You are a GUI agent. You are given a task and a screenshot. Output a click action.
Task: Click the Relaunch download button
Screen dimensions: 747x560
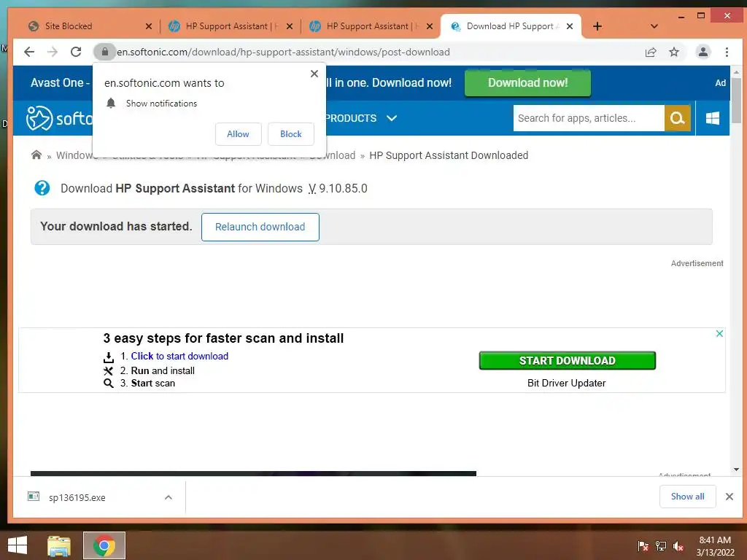click(260, 227)
